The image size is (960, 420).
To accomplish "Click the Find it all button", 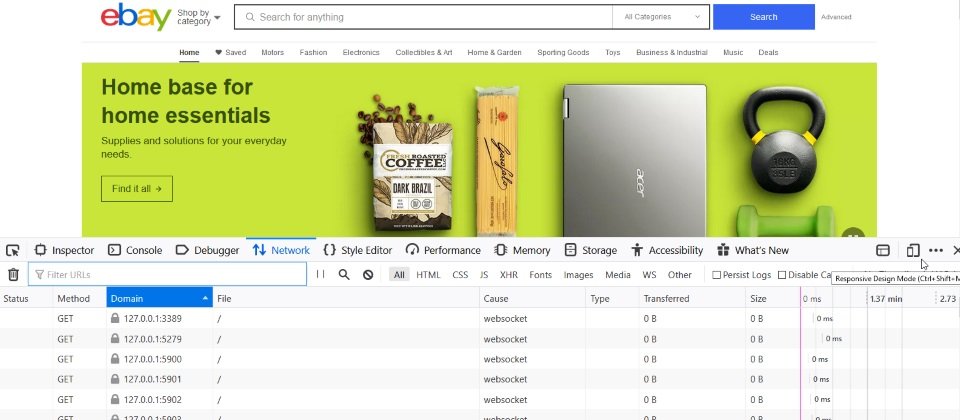I will click(137, 189).
